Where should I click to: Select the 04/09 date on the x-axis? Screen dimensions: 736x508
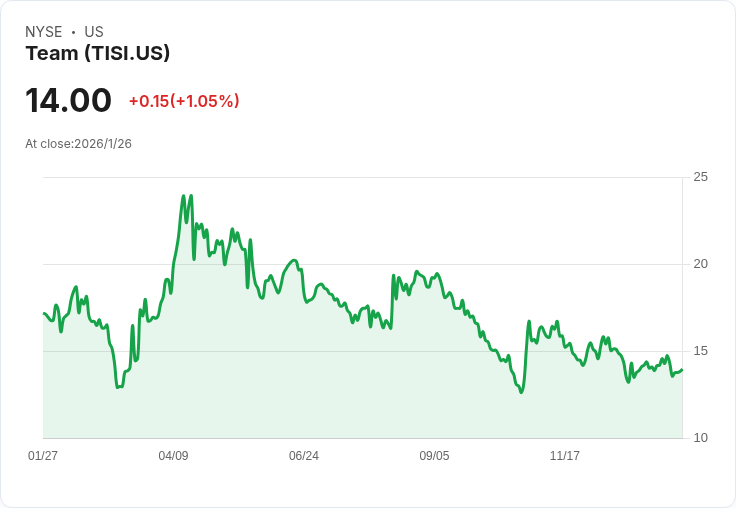173,456
